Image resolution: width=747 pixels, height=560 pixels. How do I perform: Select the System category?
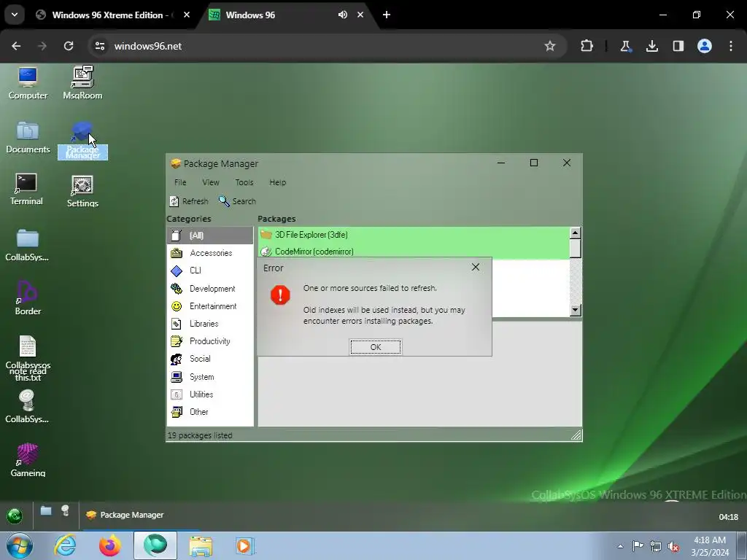click(x=210, y=377)
